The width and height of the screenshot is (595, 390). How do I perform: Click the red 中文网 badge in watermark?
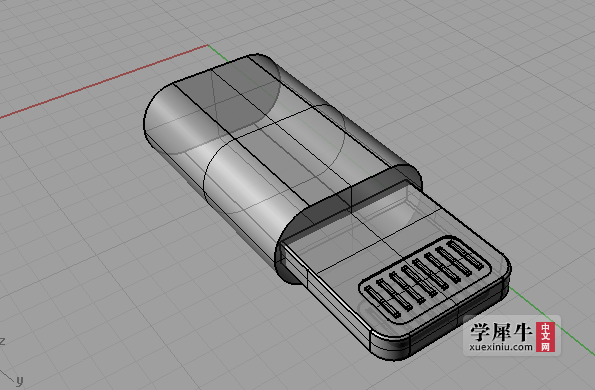tap(545, 337)
